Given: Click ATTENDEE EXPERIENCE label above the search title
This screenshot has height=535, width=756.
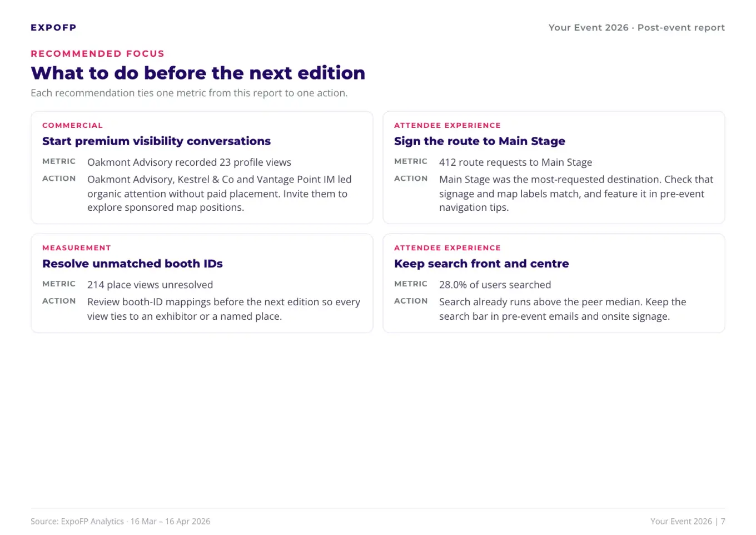Looking at the screenshot, I should pyautogui.click(x=447, y=247).
